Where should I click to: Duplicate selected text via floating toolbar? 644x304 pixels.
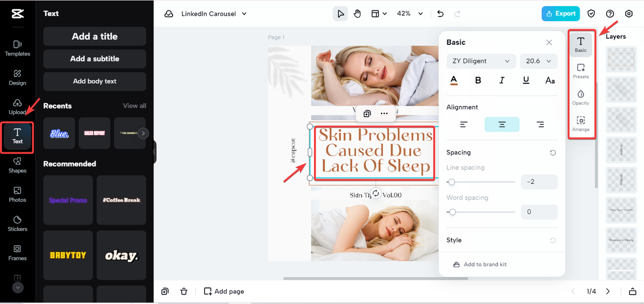tap(367, 114)
